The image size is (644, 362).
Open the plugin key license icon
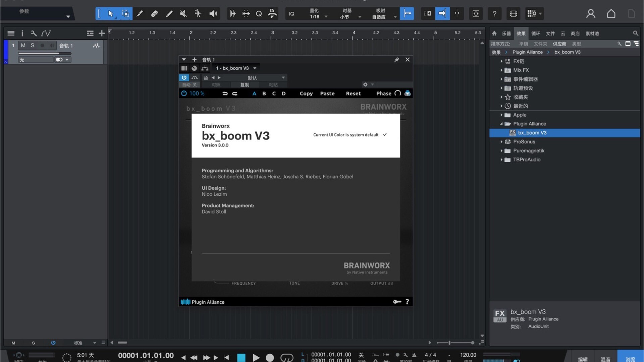coord(397,302)
